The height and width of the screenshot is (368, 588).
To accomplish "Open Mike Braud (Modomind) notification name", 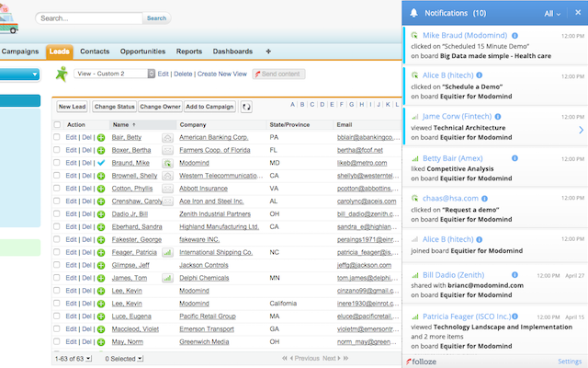I will (x=465, y=35).
